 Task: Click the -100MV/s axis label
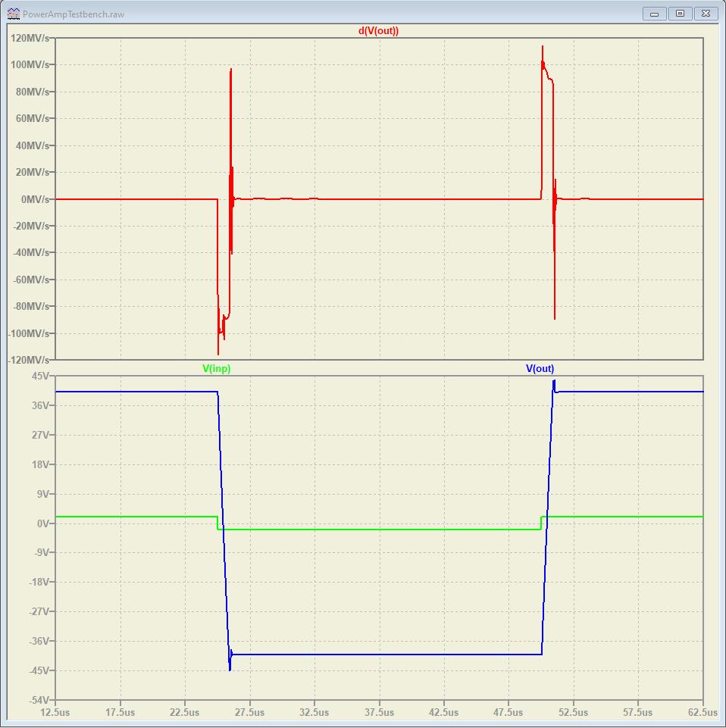pyautogui.click(x=28, y=333)
